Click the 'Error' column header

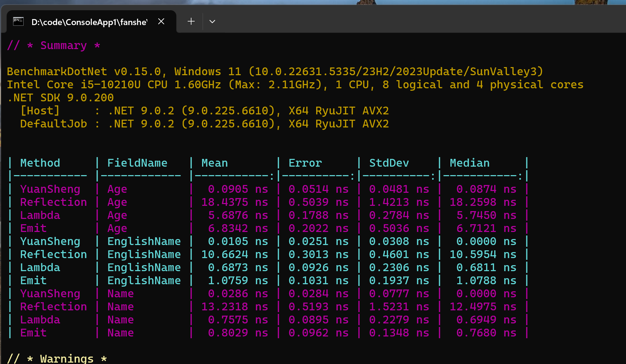(305, 163)
